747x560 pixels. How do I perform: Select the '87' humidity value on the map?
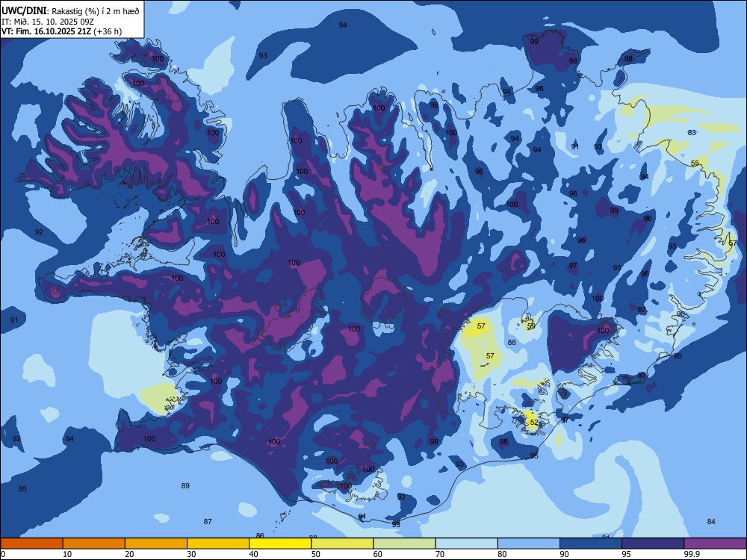pos(208,521)
